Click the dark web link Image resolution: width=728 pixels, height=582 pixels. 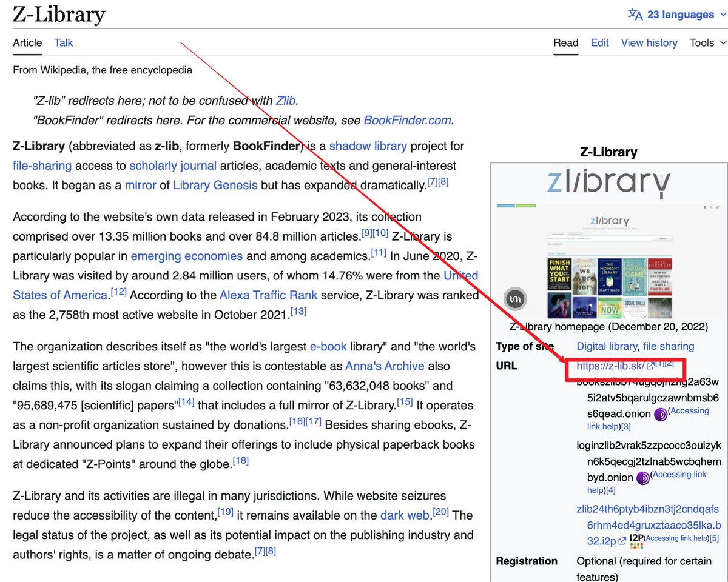(405, 515)
